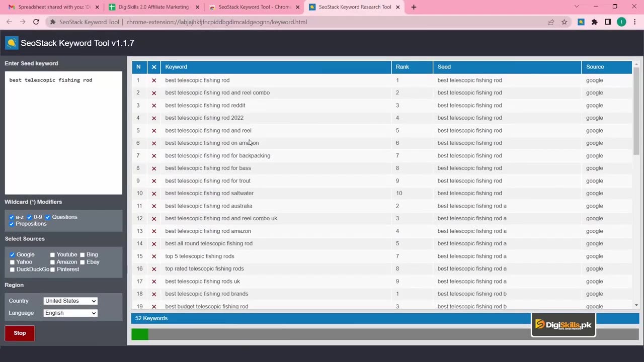Click the SeoStack extension toolbar icon

click(x=581, y=22)
